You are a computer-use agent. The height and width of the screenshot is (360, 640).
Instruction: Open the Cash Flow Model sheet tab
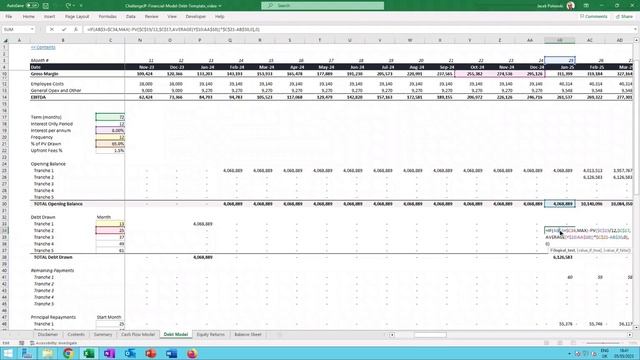[138, 335]
